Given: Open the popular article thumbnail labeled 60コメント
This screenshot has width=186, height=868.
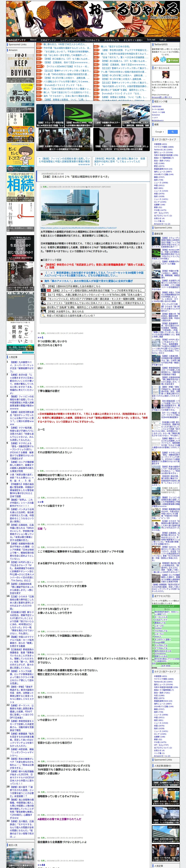Looking at the screenshot, I should 166,778.
